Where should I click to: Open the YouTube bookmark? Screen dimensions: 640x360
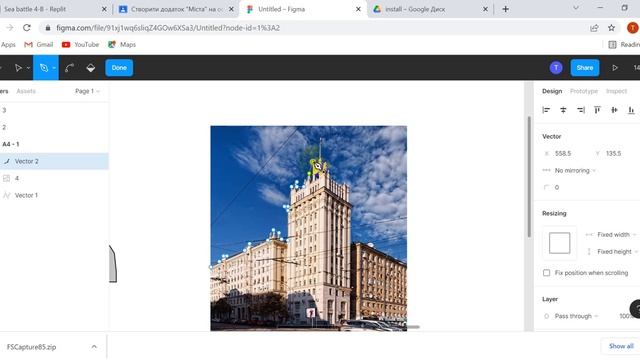(x=80, y=44)
